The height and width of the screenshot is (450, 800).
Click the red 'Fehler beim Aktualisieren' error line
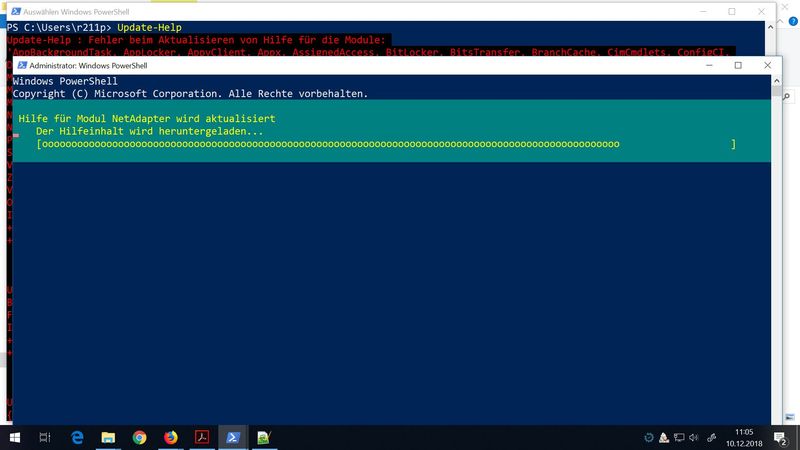(196, 40)
